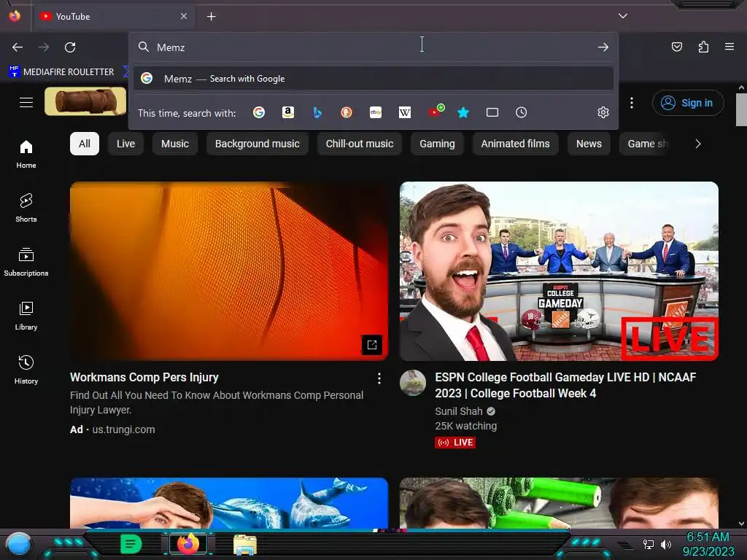Reload the page with the refresh icon
The image size is (747, 560).
pyautogui.click(x=70, y=47)
